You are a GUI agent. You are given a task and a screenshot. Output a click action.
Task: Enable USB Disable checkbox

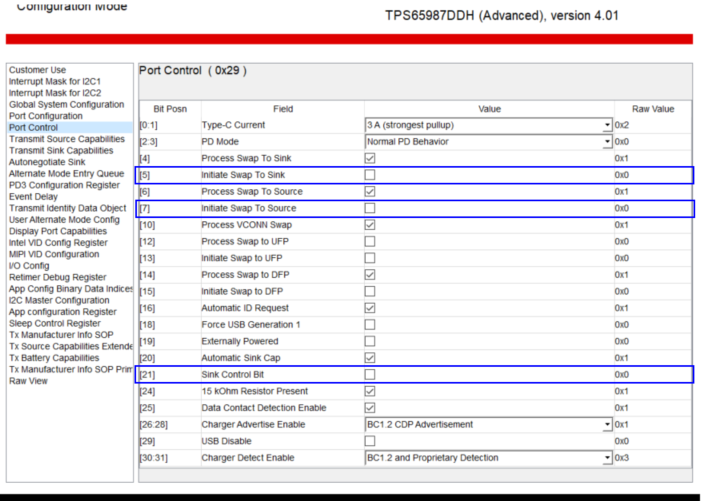point(370,441)
